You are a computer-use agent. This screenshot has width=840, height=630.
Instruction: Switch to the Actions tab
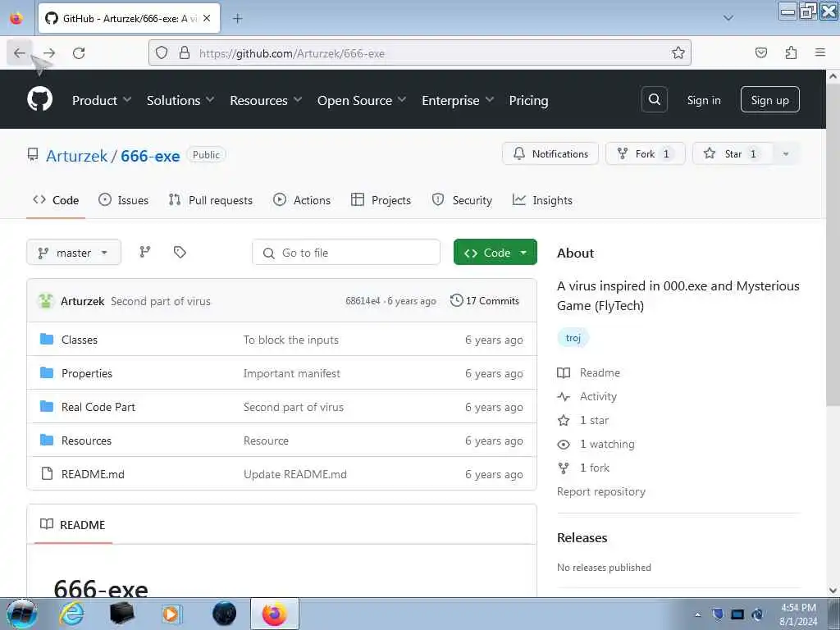coord(302,200)
